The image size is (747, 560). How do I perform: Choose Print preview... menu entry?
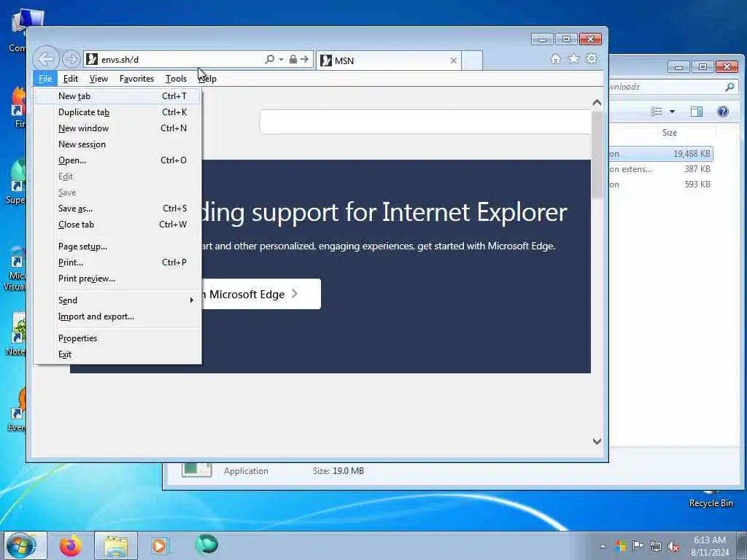(x=117, y=279)
